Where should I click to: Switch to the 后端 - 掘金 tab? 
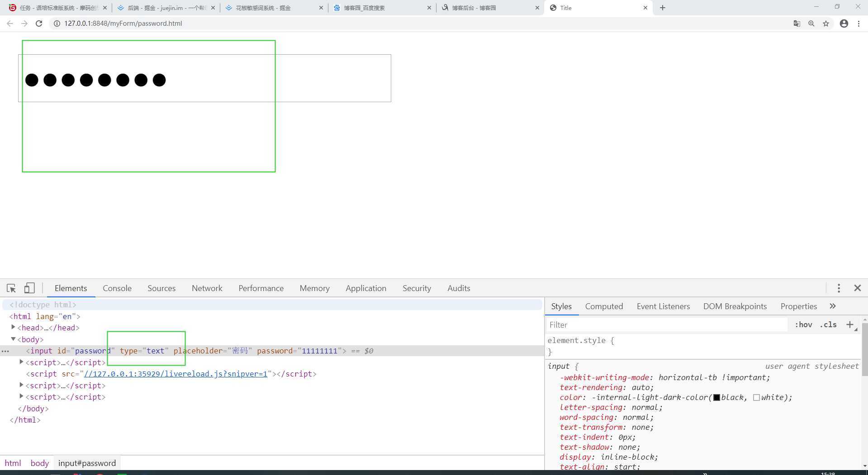166,8
